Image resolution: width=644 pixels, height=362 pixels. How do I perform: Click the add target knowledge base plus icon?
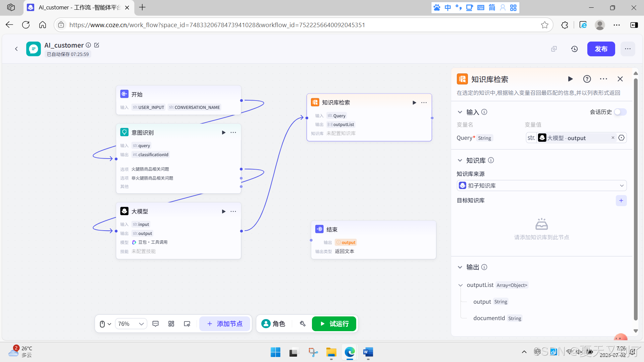point(621,200)
